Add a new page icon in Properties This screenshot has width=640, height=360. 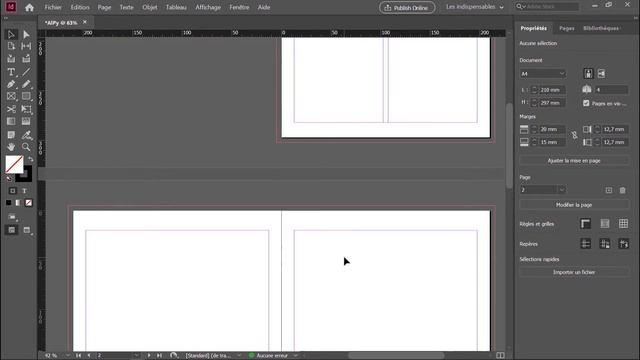coord(609,190)
